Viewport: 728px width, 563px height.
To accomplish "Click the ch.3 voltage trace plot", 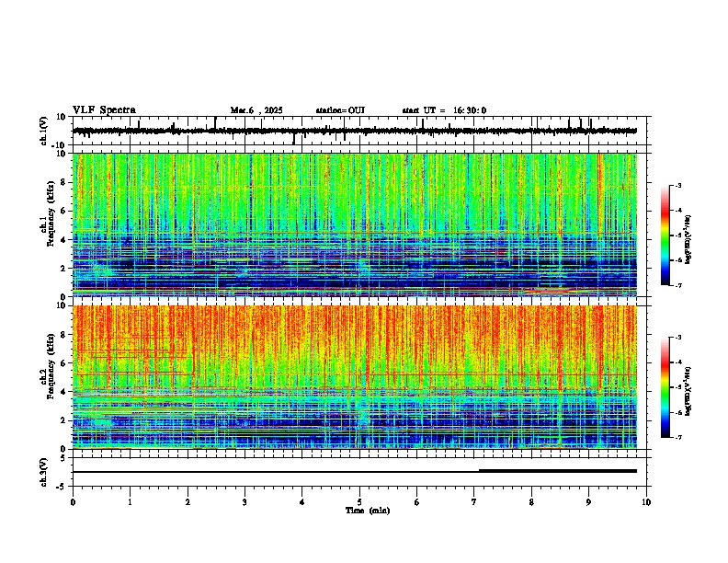I will coord(361,472).
